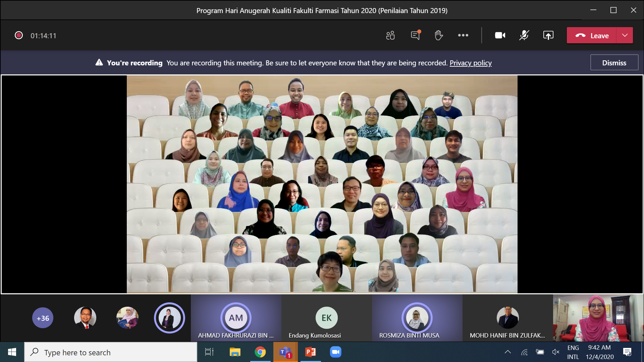
Task: Leave the meeting
Action: pyautogui.click(x=592, y=36)
